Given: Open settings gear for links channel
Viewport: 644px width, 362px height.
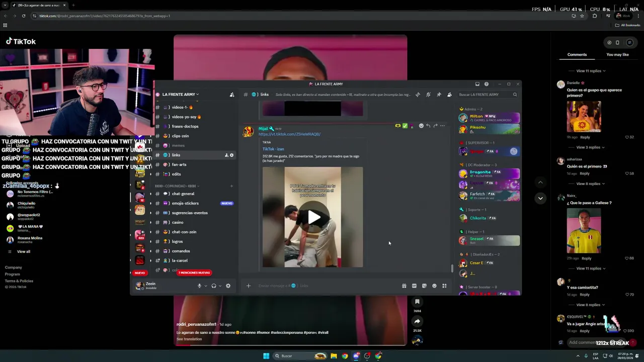Looking at the screenshot, I should point(231,155).
